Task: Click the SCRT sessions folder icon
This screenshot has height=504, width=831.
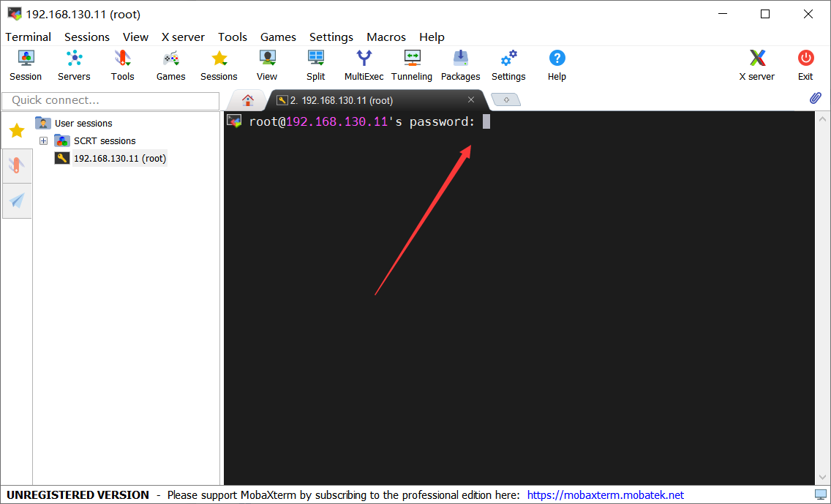Action: (x=62, y=140)
